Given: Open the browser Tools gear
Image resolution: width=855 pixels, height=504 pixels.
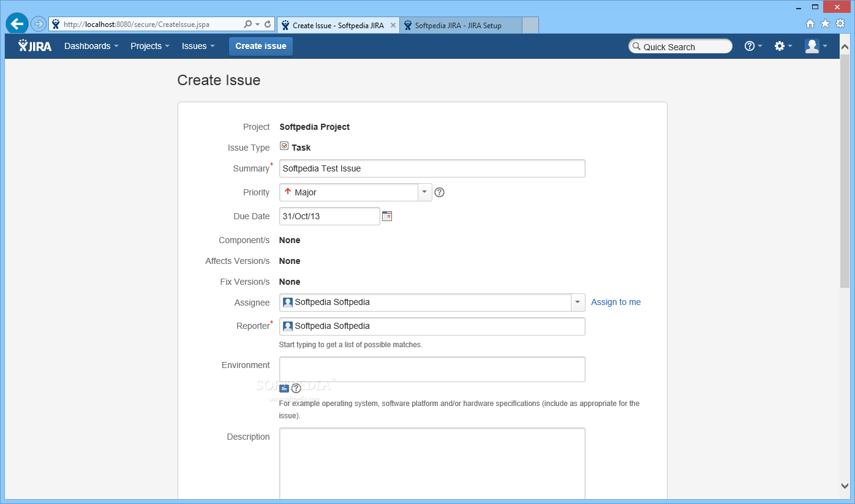Looking at the screenshot, I should pyautogui.click(x=840, y=24).
